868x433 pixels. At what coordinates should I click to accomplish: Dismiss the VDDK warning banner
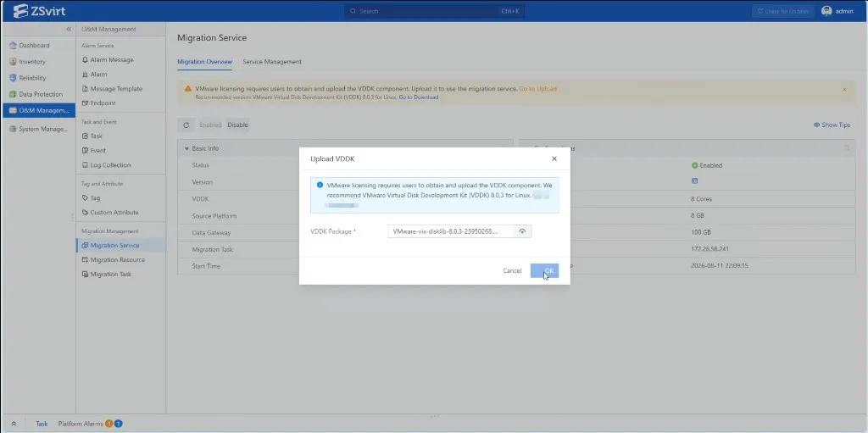(x=844, y=89)
